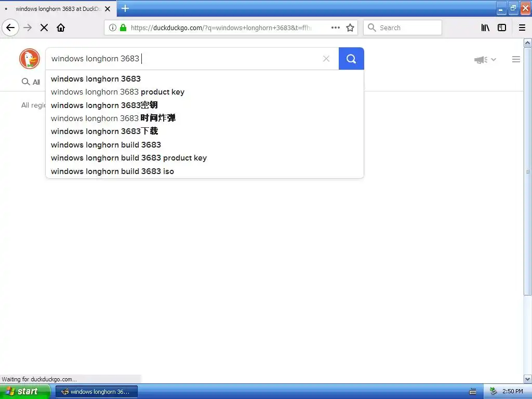Screen dimensions: 532x399
Task: Open the Firefox hamburger menu
Action: click(x=522, y=28)
